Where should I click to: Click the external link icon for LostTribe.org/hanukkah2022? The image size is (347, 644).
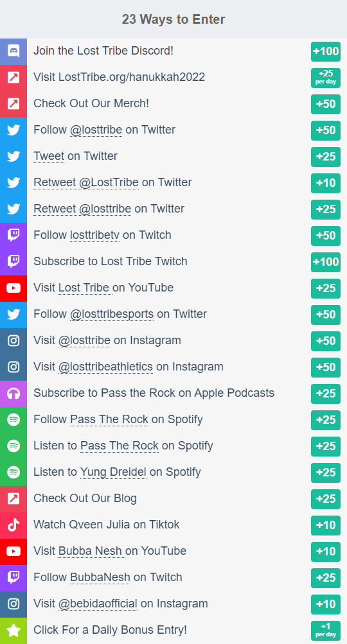point(13,78)
